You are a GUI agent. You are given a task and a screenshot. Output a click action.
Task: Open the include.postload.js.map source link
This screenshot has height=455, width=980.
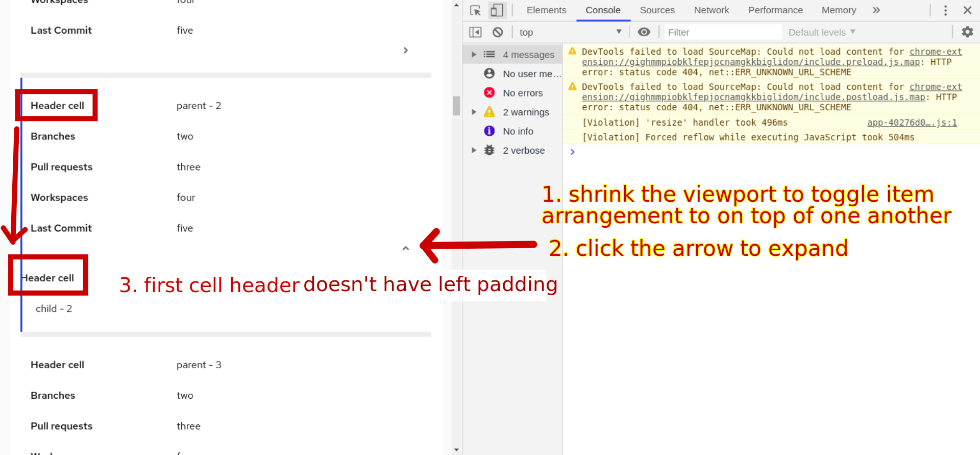(x=772, y=92)
